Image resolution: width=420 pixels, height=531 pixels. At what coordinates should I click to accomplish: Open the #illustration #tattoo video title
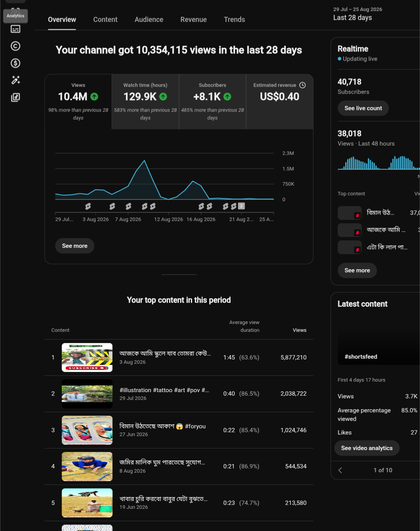pos(164,390)
